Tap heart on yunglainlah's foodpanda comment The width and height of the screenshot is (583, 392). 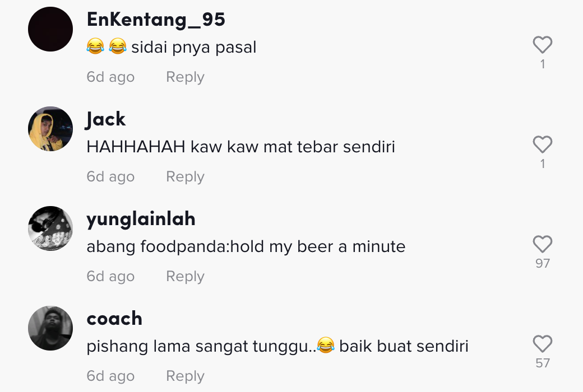pyautogui.click(x=542, y=244)
